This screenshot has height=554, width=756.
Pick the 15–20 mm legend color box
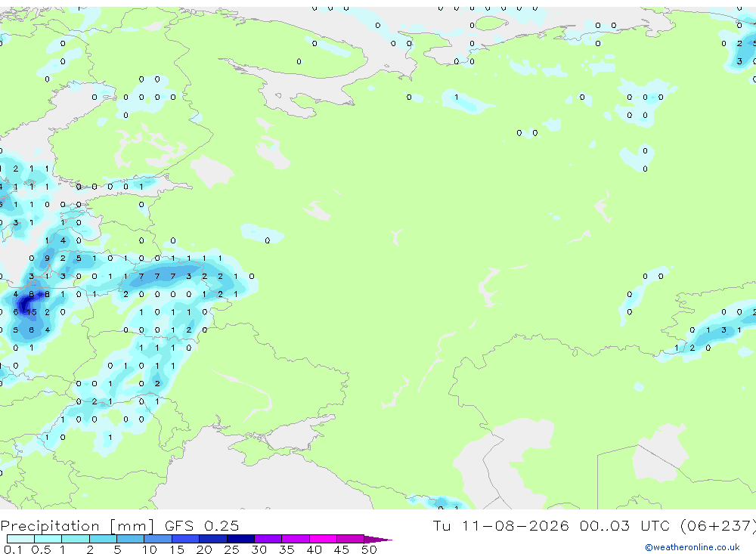pyautogui.click(x=186, y=539)
